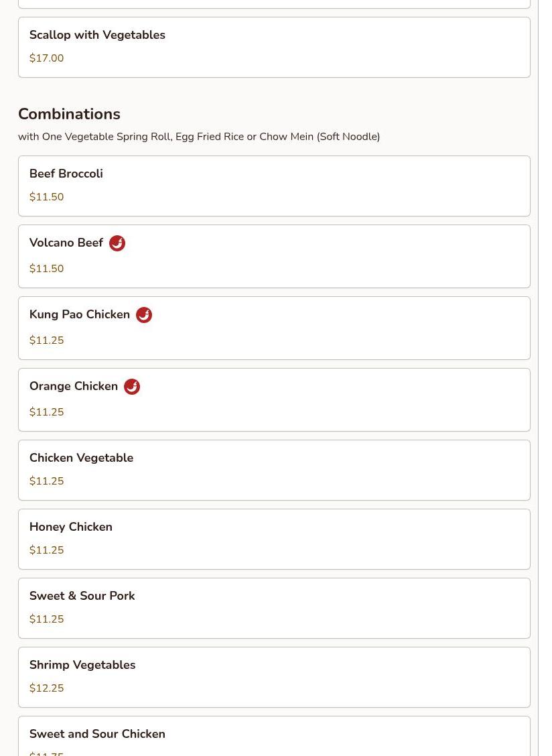Choose the Volcano Beef menu item title
This screenshot has width=552, height=756.
(x=66, y=243)
